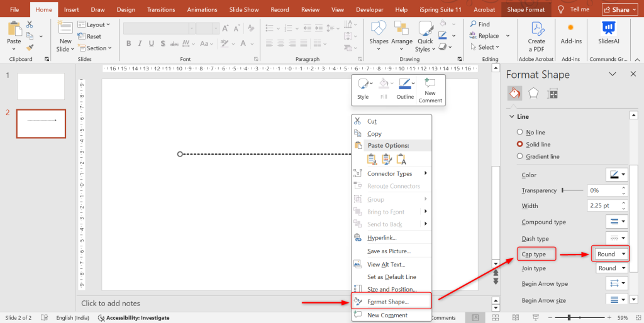Select the Solid line radio button
The height and width of the screenshot is (323, 644).
coord(519,145)
